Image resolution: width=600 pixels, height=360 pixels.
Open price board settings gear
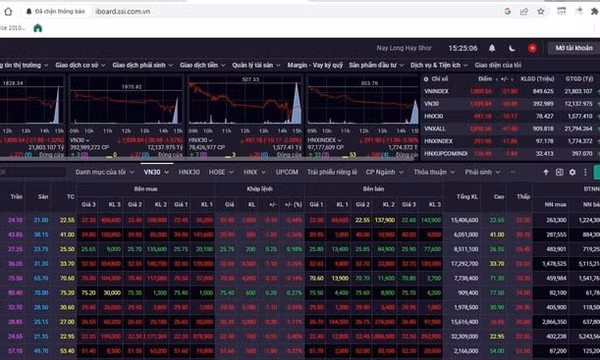(572, 172)
